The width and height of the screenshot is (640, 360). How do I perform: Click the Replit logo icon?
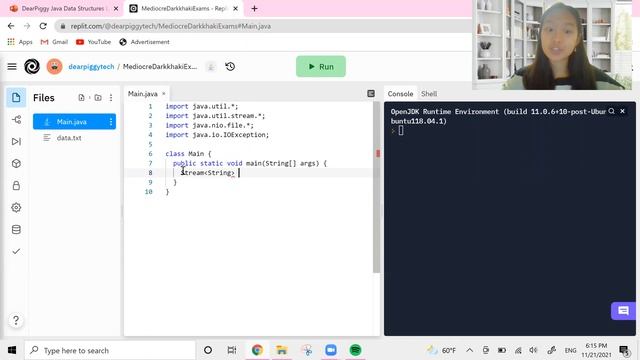coord(32,67)
